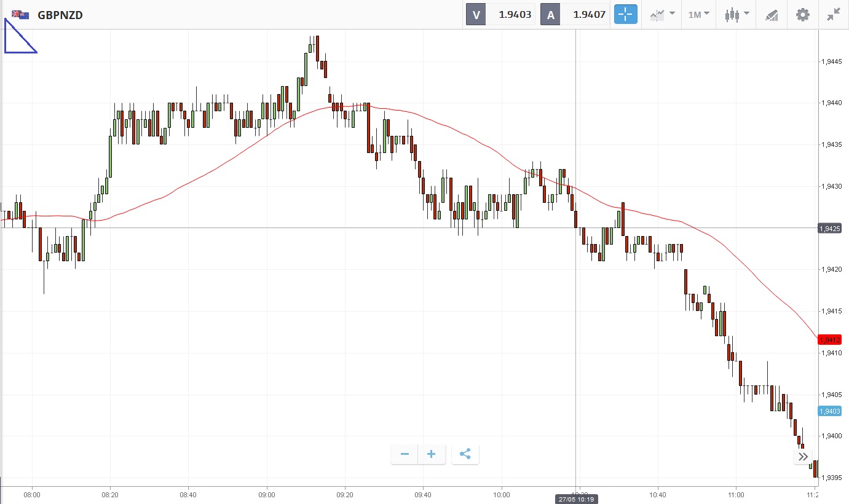Click the 09:40 time axis label
The width and height of the screenshot is (849, 504).
click(423, 494)
